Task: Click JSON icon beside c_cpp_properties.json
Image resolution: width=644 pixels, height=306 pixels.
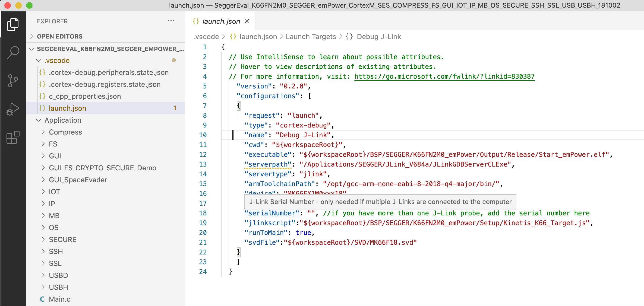Action: pos(42,96)
